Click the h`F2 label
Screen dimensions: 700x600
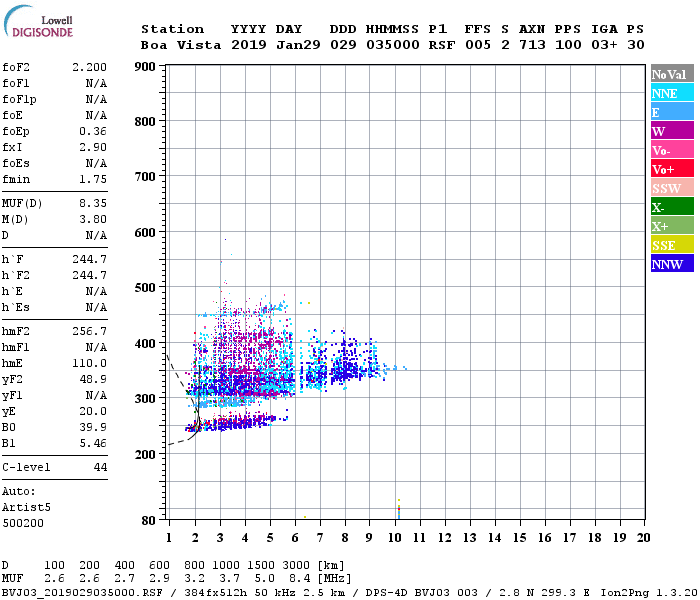[16, 275]
